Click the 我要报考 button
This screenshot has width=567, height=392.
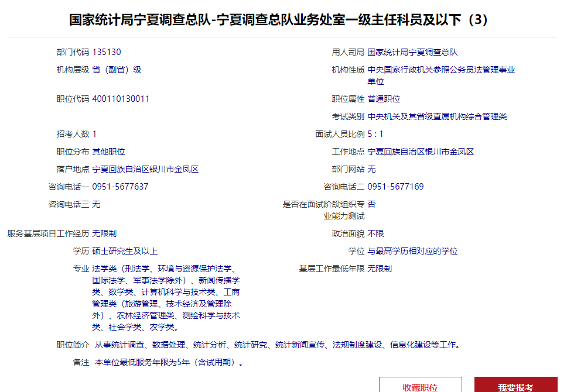pyautogui.click(x=515, y=385)
